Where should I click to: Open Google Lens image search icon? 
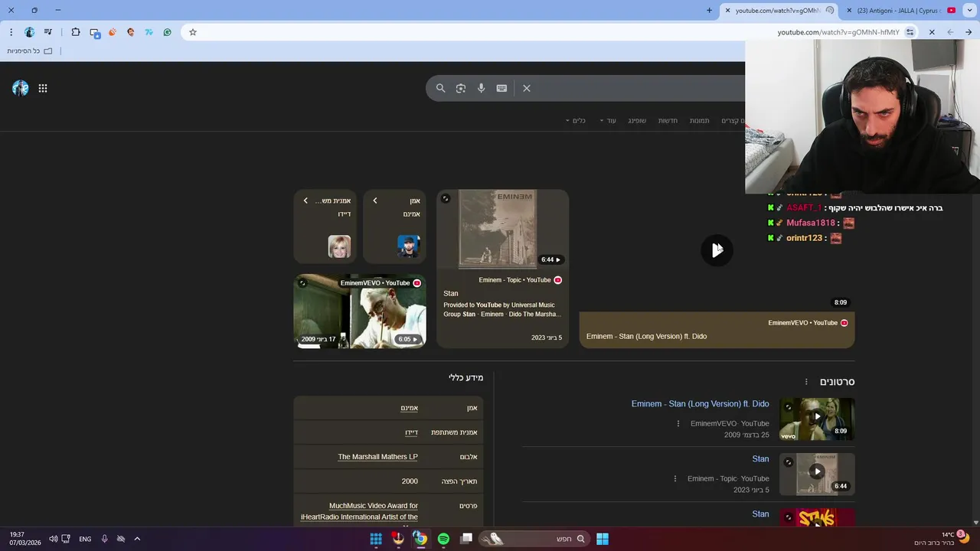(x=461, y=88)
